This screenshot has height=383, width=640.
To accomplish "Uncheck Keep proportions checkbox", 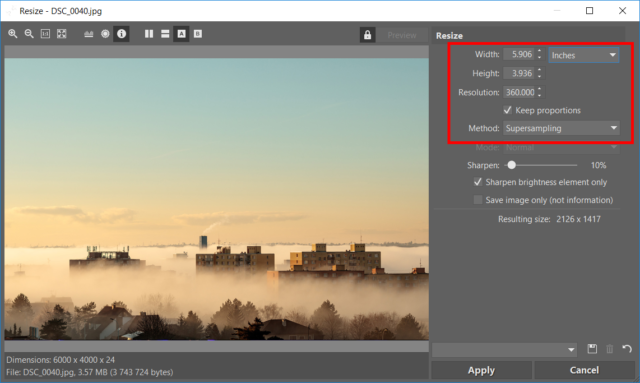I will pyautogui.click(x=507, y=110).
